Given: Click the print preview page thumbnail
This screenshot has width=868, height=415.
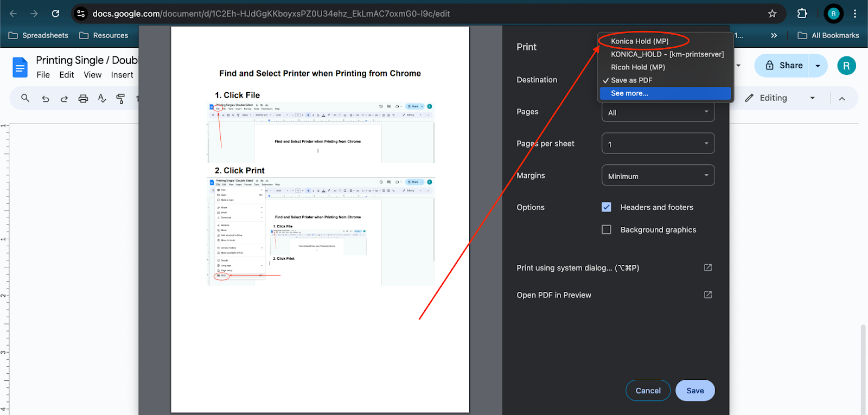Looking at the screenshot, I should (x=320, y=220).
